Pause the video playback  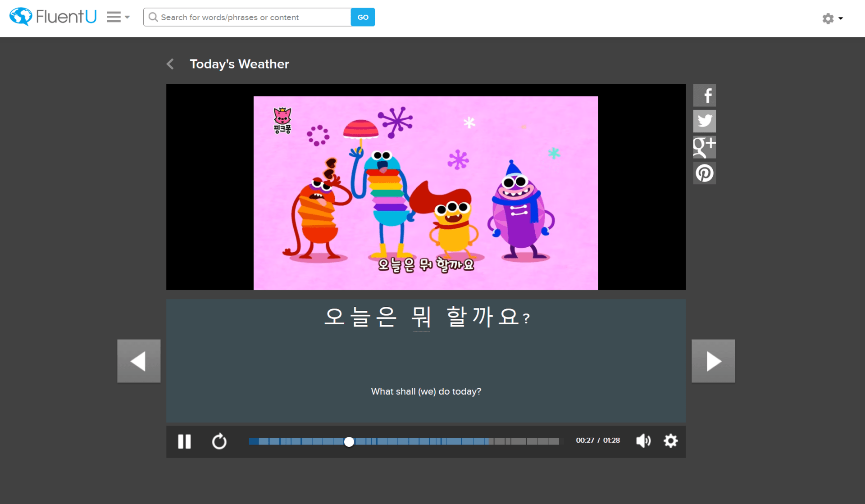(184, 441)
